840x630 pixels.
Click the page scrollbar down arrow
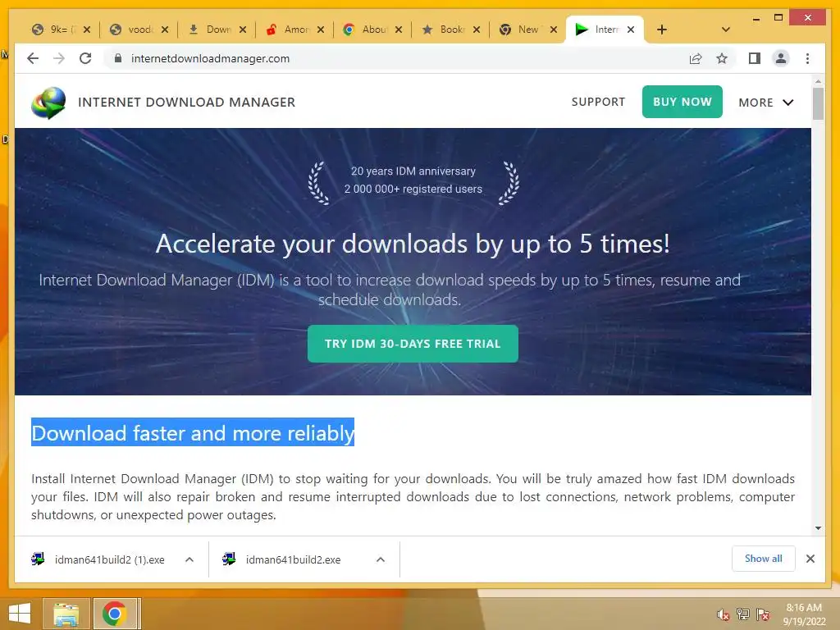pos(818,528)
